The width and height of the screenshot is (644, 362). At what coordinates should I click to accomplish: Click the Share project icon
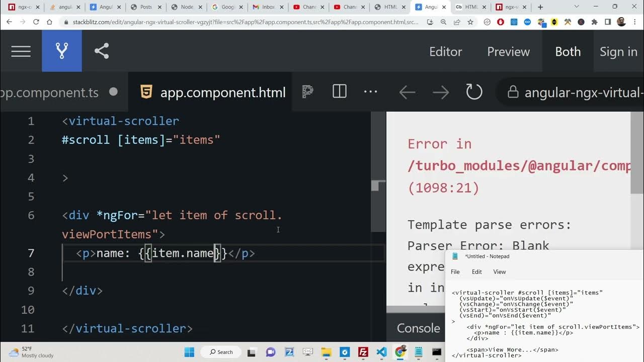pyautogui.click(x=102, y=51)
